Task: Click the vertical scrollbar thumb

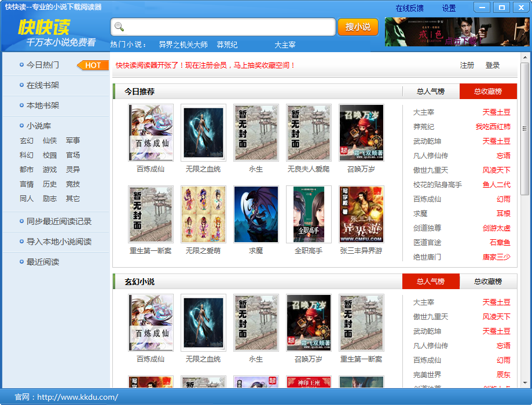Action: pos(524,129)
